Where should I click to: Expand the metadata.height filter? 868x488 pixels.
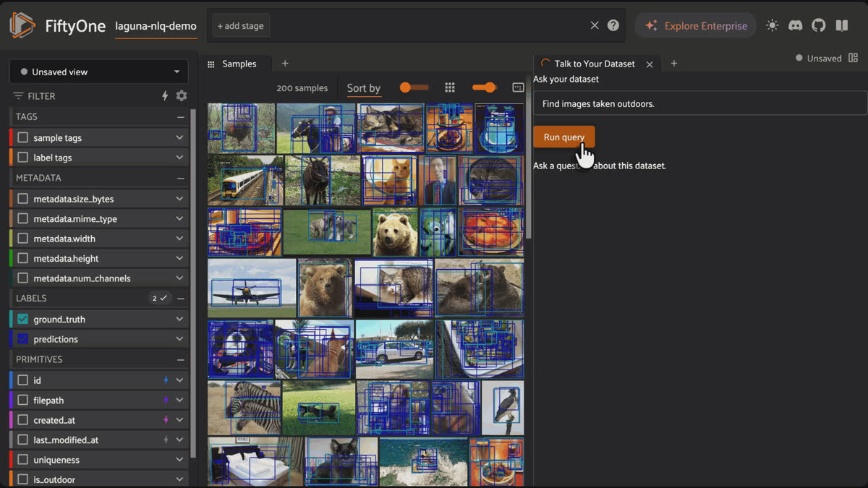(x=179, y=258)
